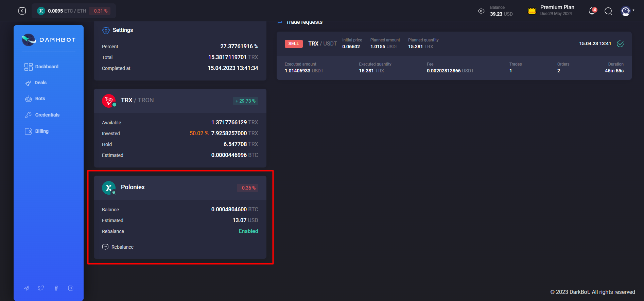Click Available 1.3717766129 TRX value

tap(235, 122)
